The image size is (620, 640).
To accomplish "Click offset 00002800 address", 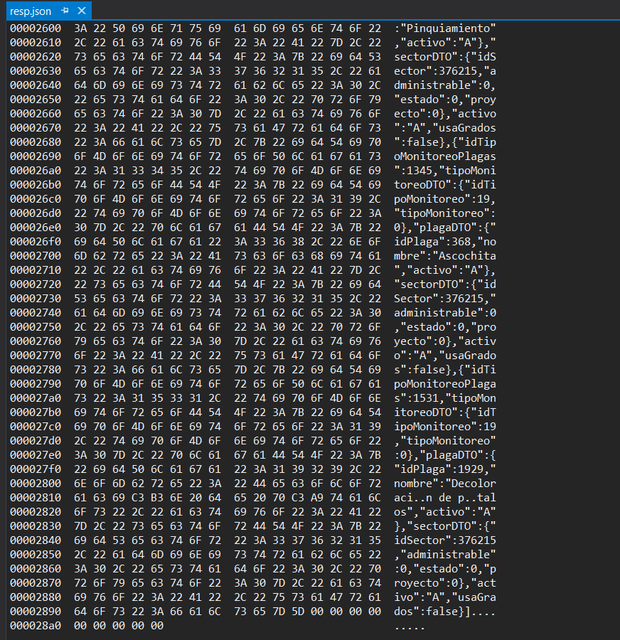I will [x=36, y=483].
